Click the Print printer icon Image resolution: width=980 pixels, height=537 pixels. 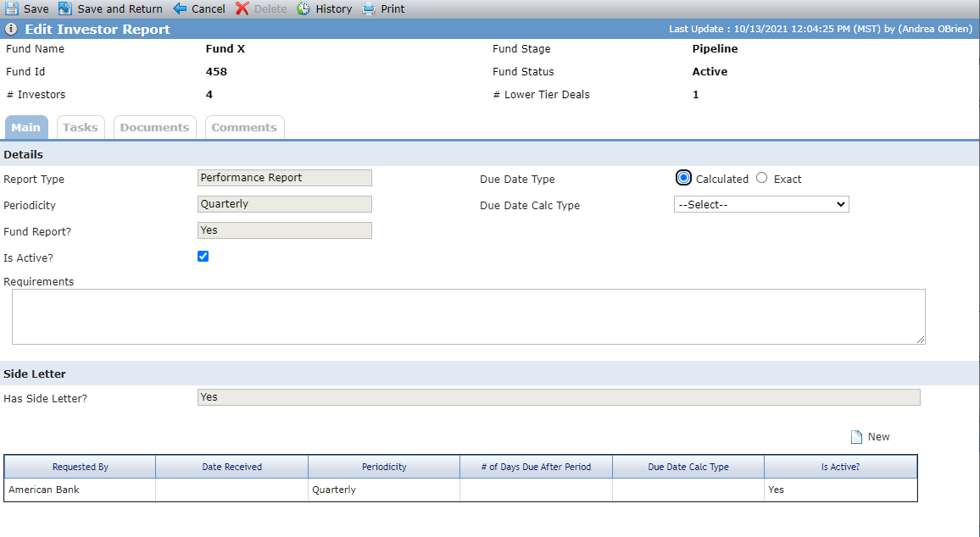369,8
